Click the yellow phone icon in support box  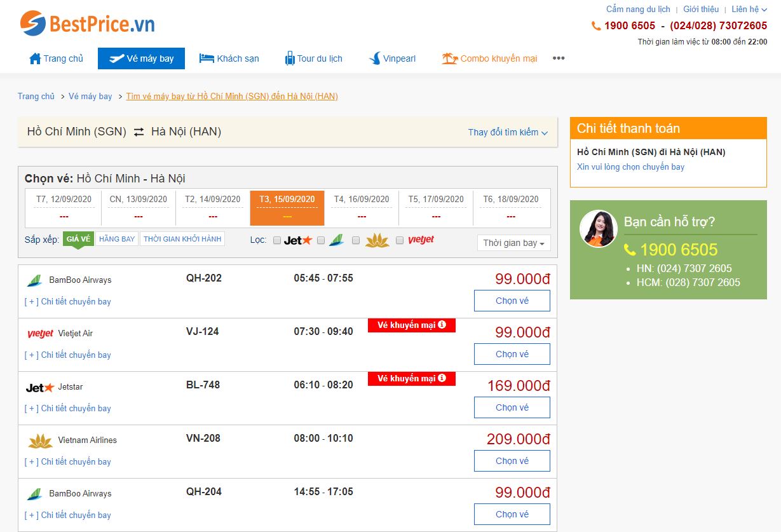click(x=630, y=250)
